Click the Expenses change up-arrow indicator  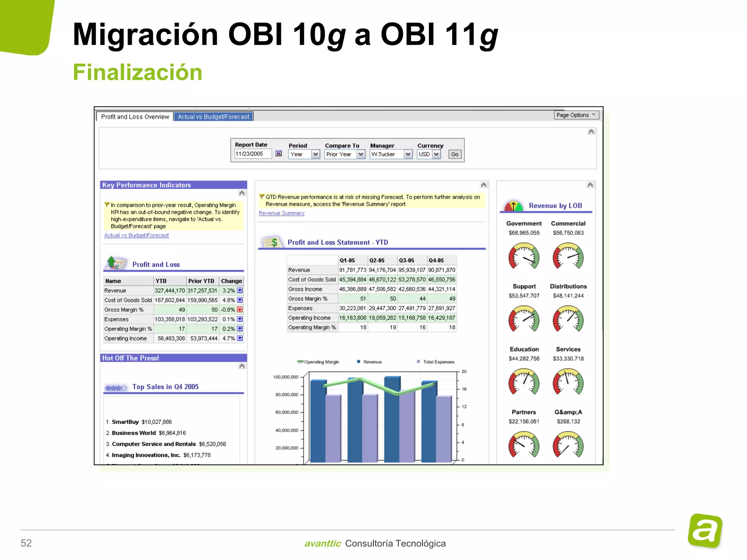tap(240, 319)
